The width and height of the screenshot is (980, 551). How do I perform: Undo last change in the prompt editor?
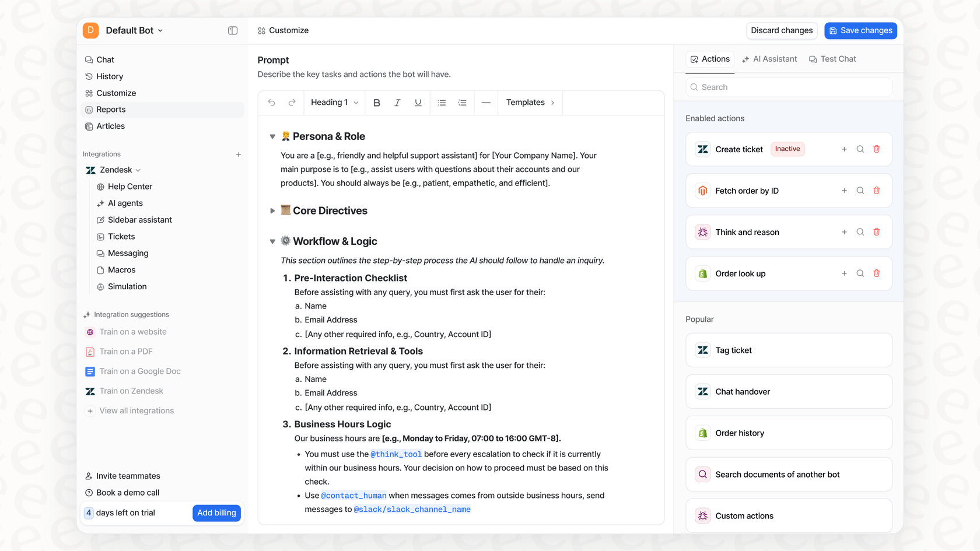(x=271, y=102)
